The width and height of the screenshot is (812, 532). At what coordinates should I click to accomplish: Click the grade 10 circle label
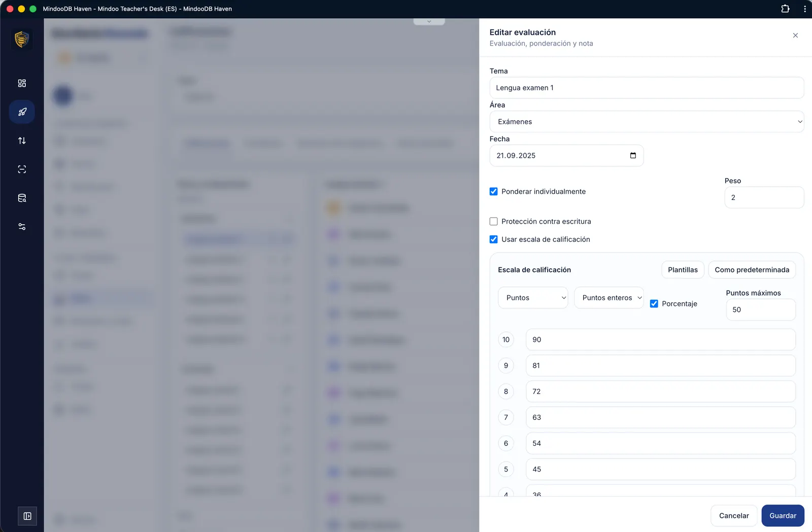click(x=506, y=340)
